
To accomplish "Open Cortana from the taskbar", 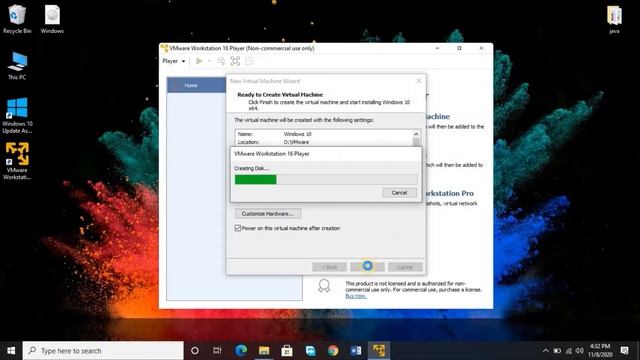I will [195, 351].
